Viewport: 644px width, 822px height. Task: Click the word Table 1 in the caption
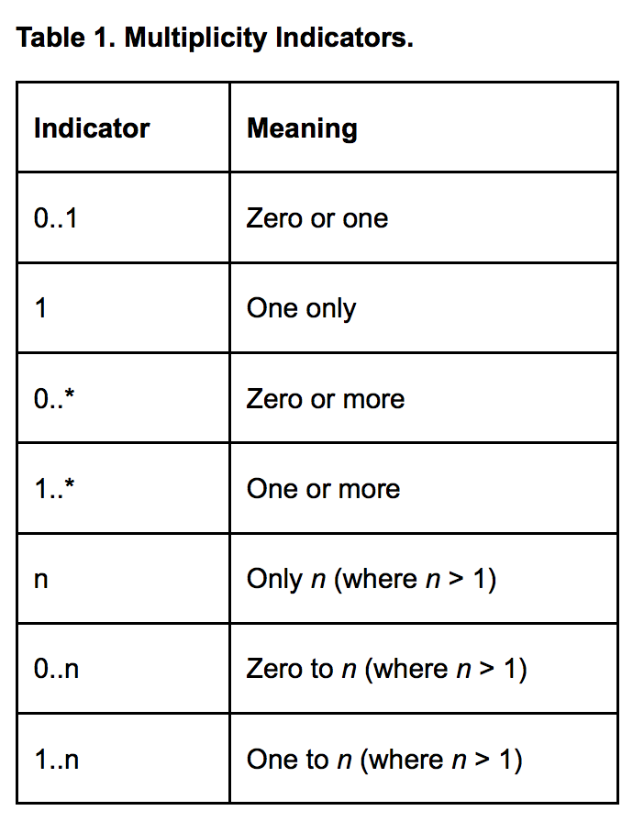(66, 38)
